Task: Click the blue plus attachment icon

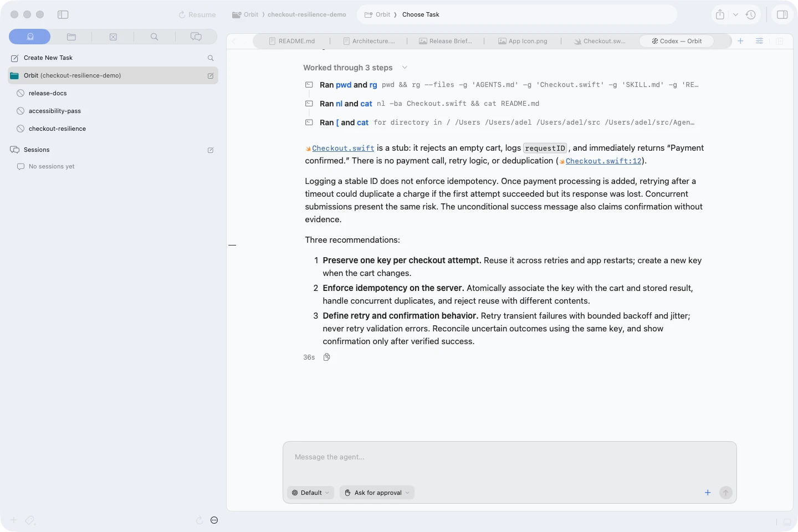Action: (708, 493)
